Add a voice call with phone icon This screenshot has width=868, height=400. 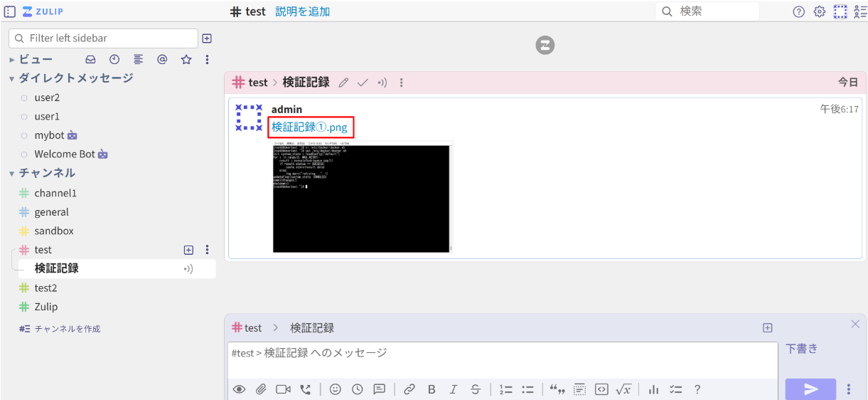coord(306,389)
